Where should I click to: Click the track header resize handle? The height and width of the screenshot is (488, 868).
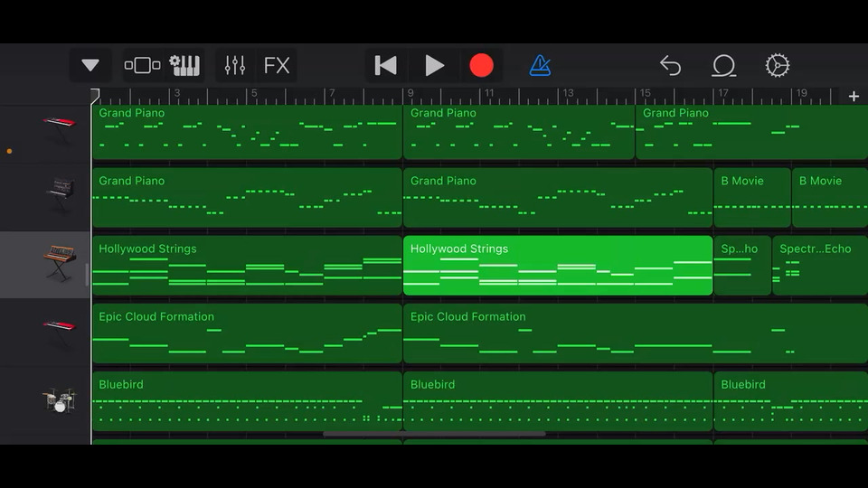coord(87,275)
